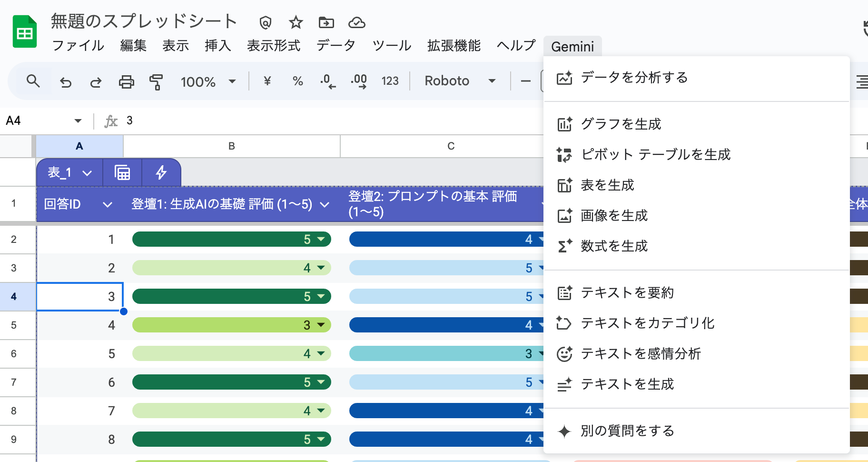
Task: Star the spreadsheet as favorite
Action: 296,22
